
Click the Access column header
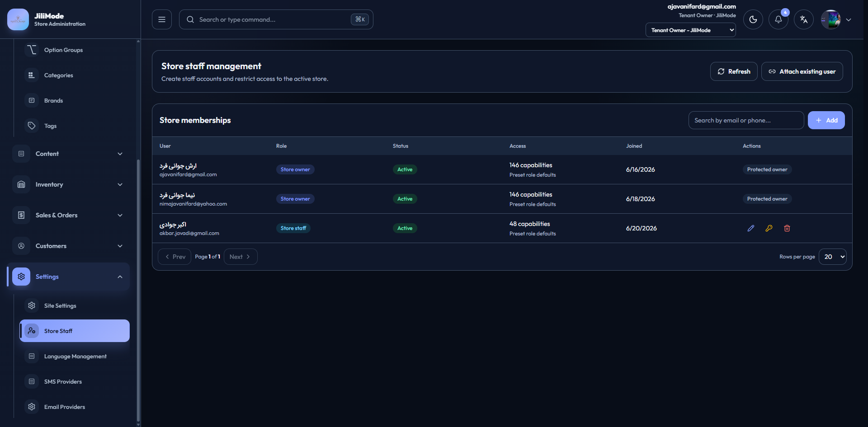click(x=518, y=146)
